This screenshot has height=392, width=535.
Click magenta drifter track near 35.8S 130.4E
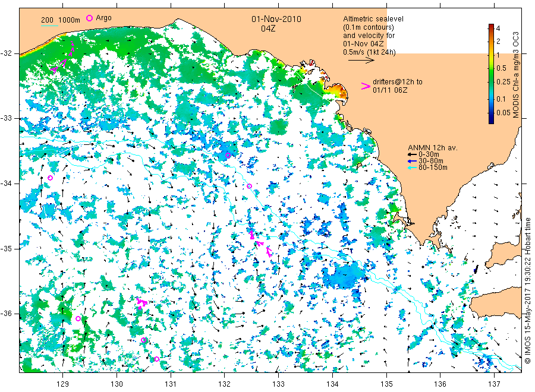(141, 304)
